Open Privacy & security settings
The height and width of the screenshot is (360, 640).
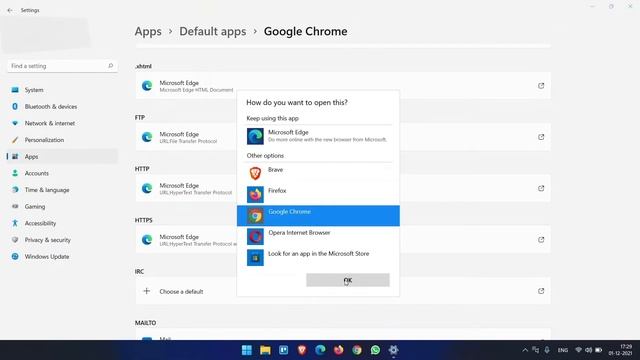pos(62,240)
